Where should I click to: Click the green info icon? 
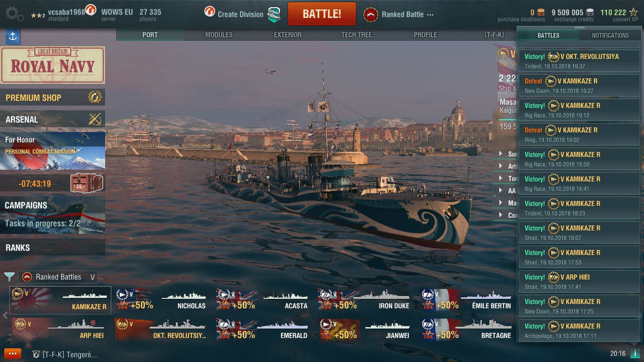pyautogui.click(x=635, y=354)
